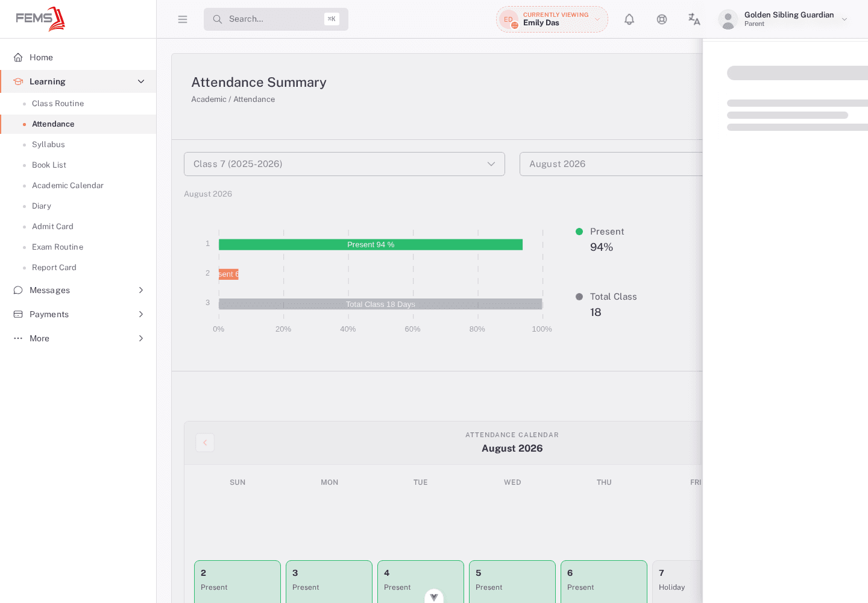Focus the Search input field
The height and width of the screenshot is (603, 868).
pyautogui.click(x=276, y=19)
